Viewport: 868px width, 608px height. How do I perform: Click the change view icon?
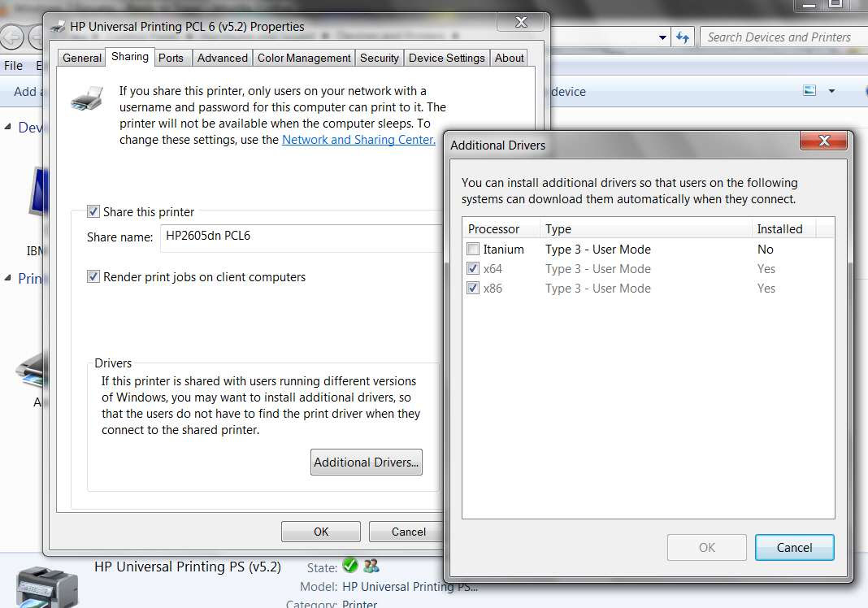[809, 90]
